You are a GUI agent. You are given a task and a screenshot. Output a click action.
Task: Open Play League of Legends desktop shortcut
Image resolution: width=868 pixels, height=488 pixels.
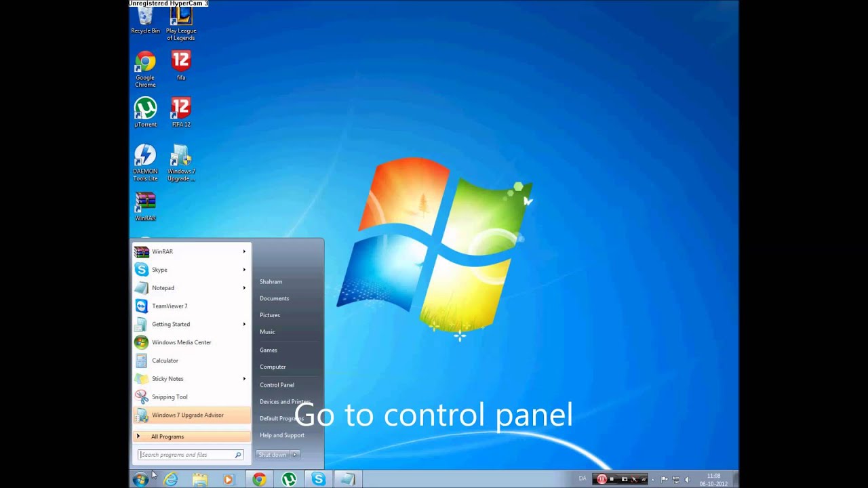[181, 24]
